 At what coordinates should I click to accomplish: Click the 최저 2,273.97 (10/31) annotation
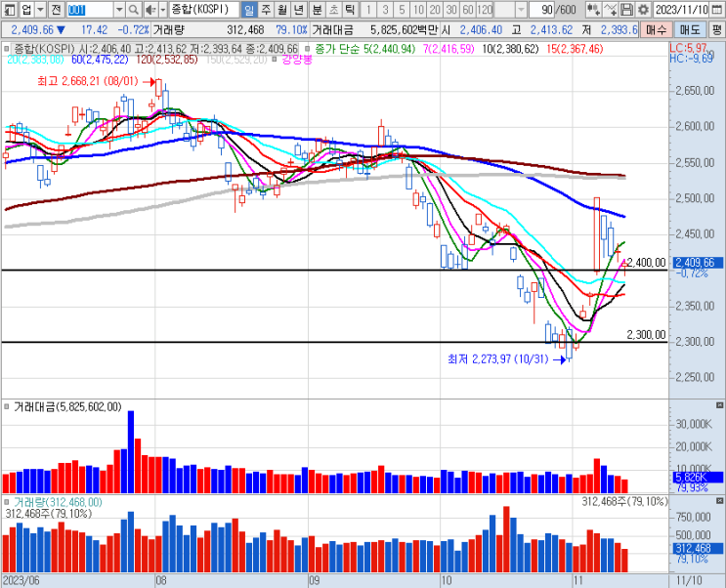(x=498, y=358)
